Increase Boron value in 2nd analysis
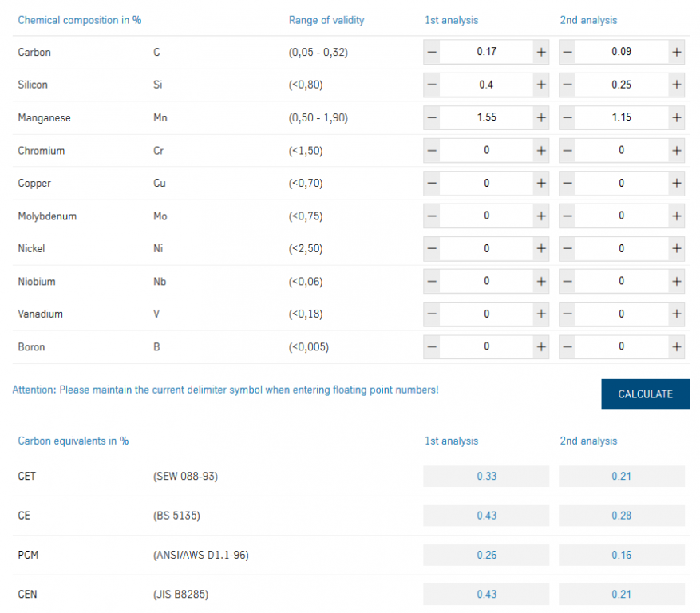The height and width of the screenshot is (613, 700). tap(677, 346)
